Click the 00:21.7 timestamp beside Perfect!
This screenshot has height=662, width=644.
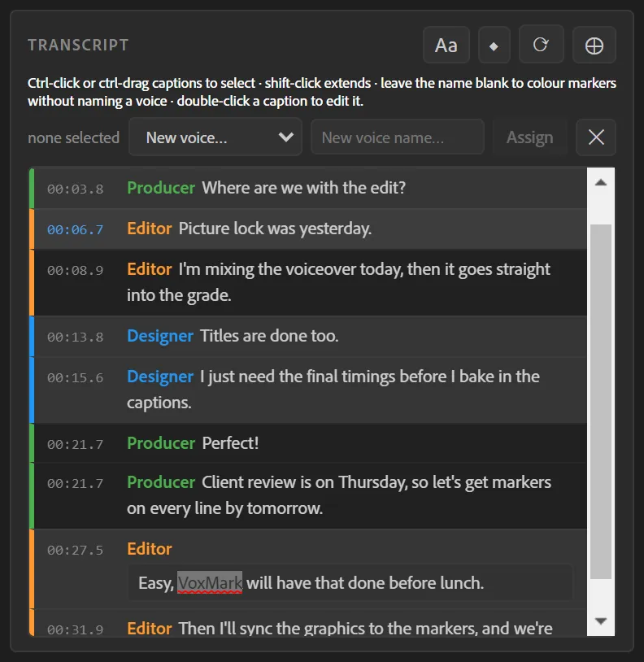coord(75,444)
